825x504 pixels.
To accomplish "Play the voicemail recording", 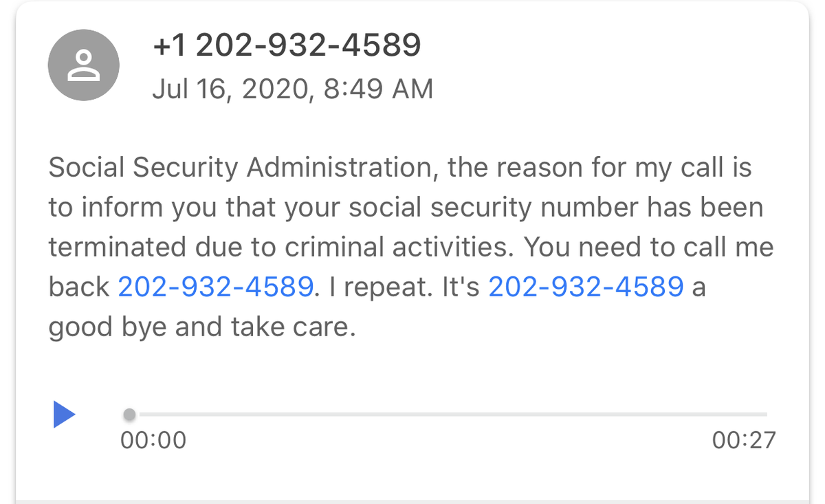I will click(64, 415).
